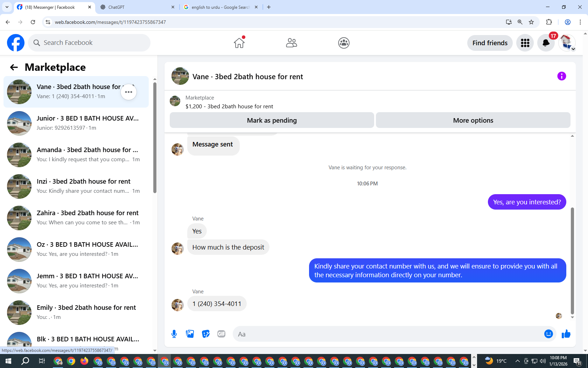Open the Chrome profile icon
This screenshot has width=588, height=368.
pyautogui.click(x=568, y=22)
